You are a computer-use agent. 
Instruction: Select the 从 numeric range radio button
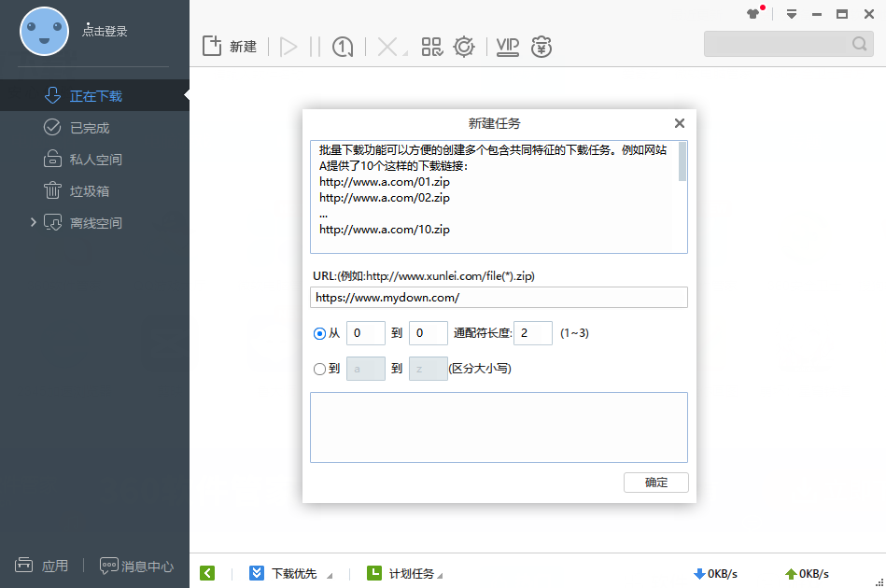319,333
